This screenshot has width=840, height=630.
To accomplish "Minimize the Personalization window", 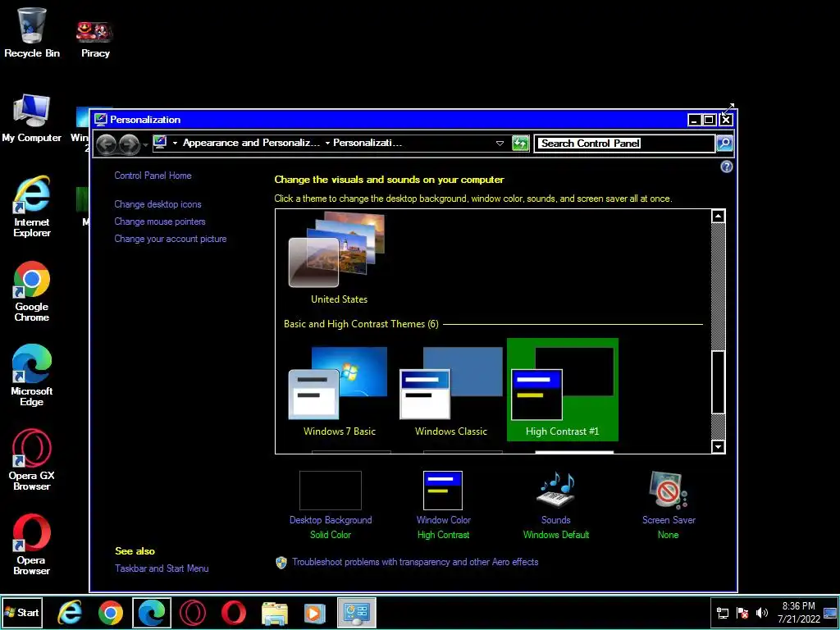I will [x=694, y=120].
